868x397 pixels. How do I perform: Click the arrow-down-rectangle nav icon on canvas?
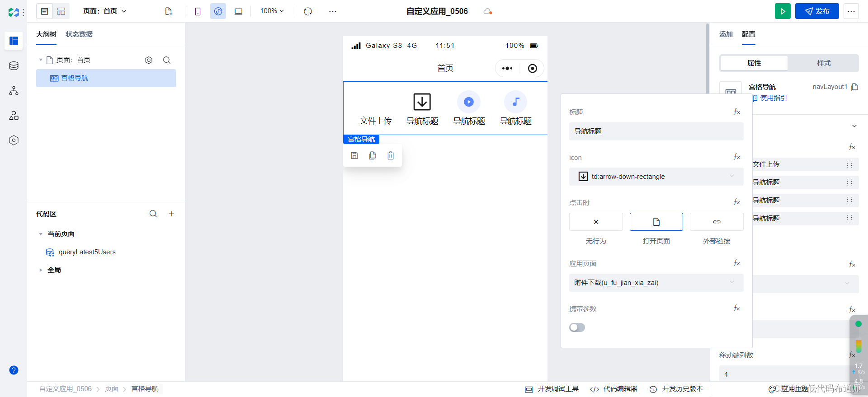(422, 102)
